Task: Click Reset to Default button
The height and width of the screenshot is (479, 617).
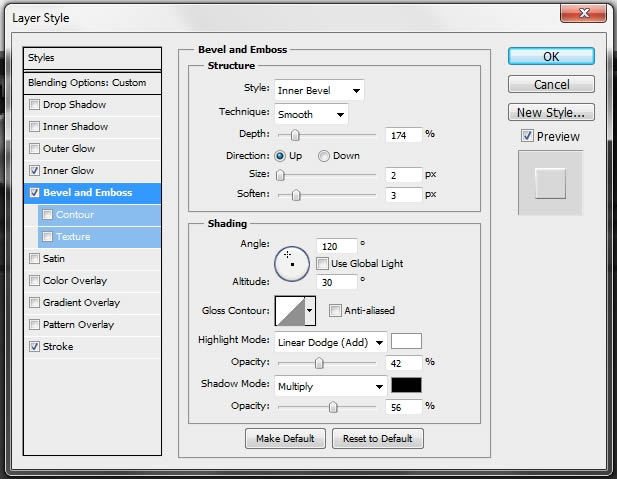Action: (x=378, y=438)
